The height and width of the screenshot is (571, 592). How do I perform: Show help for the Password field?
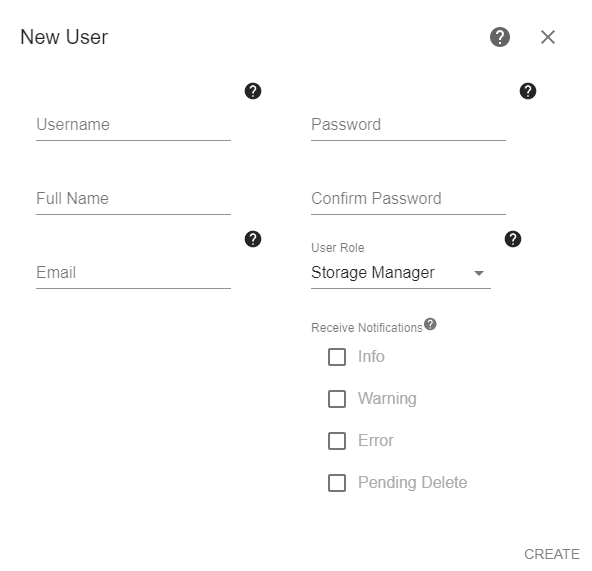click(527, 91)
